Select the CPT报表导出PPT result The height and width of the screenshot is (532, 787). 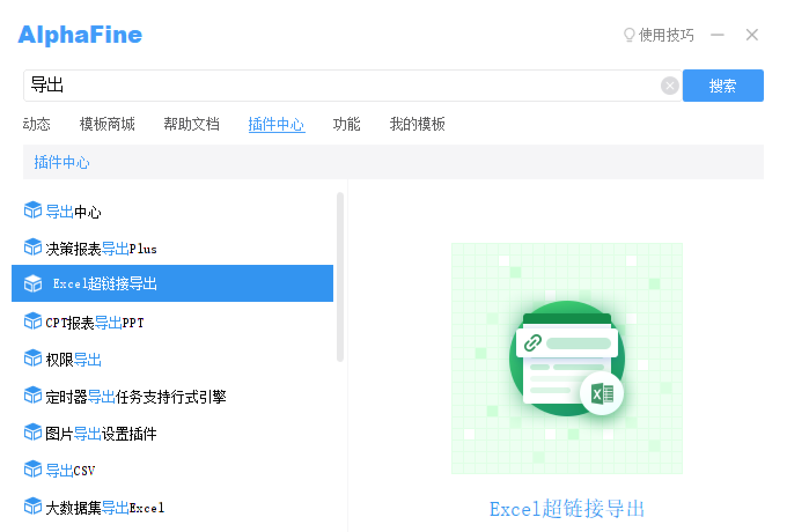click(x=172, y=322)
